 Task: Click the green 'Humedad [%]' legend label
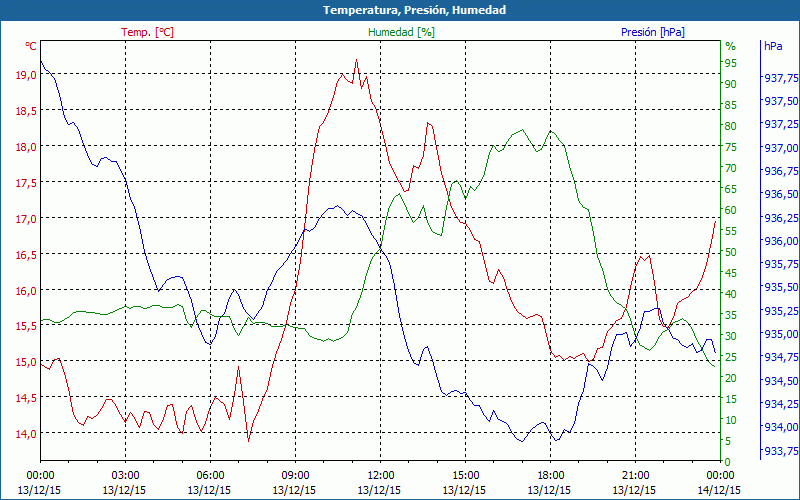[402, 32]
